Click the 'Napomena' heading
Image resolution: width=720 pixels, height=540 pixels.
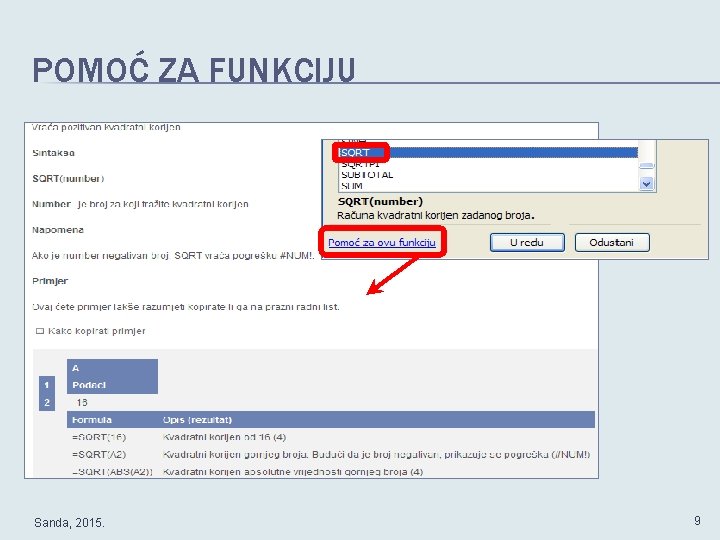(x=58, y=230)
